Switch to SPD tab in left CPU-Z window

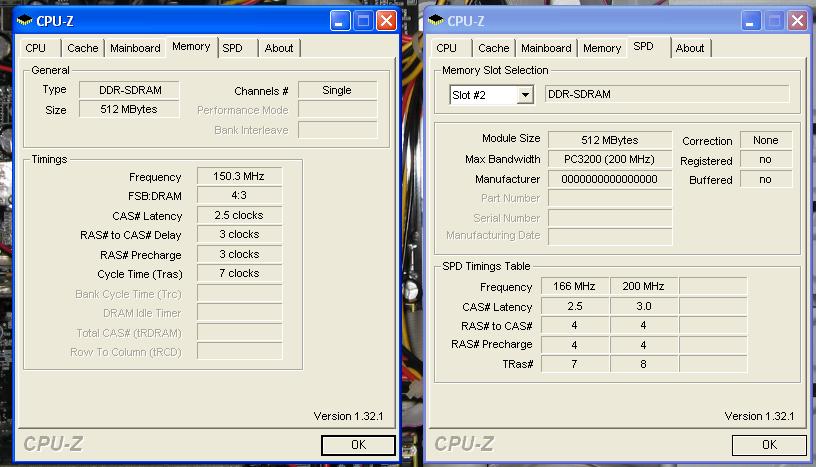tap(232, 48)
